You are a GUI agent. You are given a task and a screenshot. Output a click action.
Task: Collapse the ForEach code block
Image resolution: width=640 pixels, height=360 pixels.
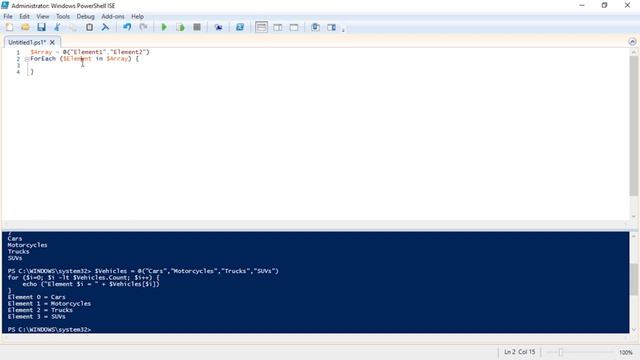27,59
